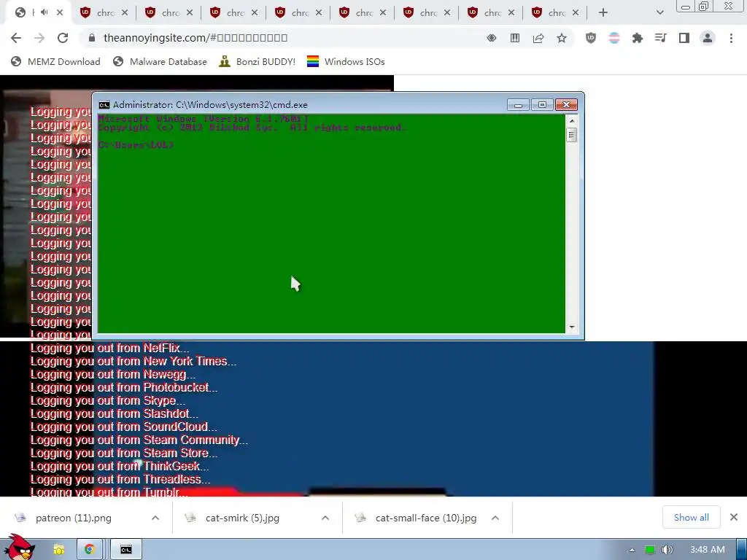Click text 'Logging you out from NetFlix...'
Image resolution: width=747 pixels, height=560 pixels.
click(x=109, y=348)
